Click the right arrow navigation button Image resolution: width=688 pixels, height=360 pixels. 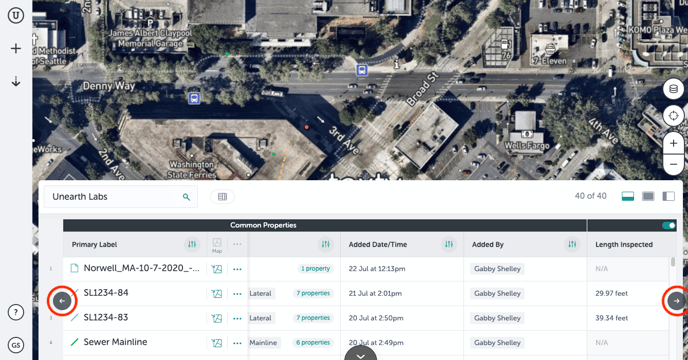pos(676,301)
